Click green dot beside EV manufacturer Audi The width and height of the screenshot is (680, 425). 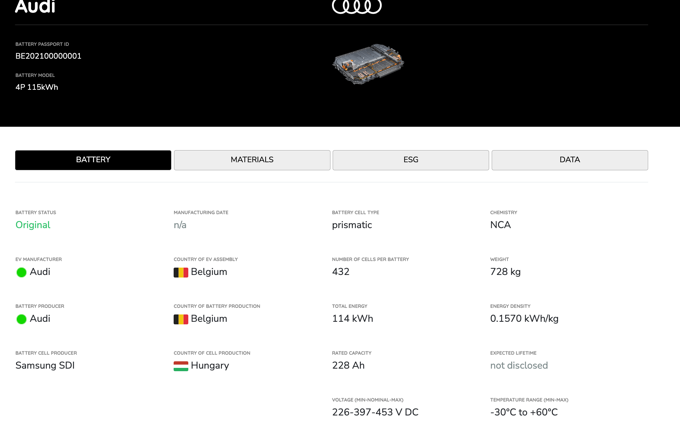tap(21, 272)
